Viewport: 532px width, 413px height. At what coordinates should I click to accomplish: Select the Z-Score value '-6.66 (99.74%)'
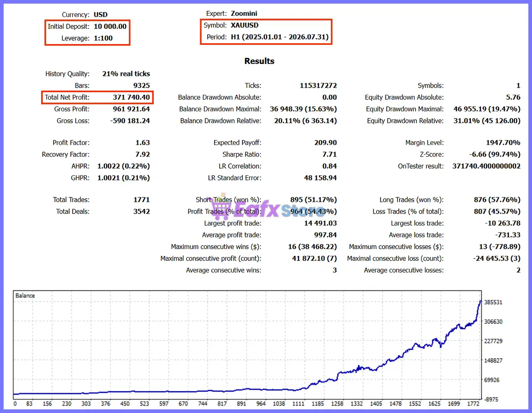(495, 154)
